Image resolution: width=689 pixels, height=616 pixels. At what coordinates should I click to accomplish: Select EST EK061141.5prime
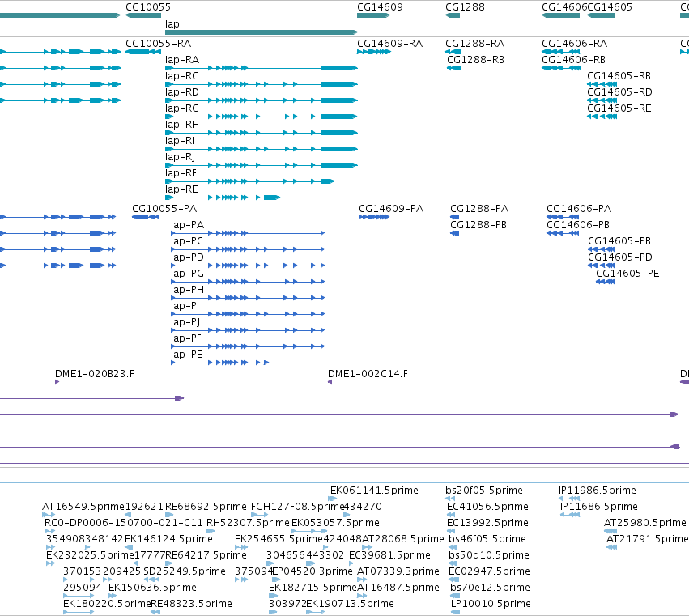coord(374,491)
